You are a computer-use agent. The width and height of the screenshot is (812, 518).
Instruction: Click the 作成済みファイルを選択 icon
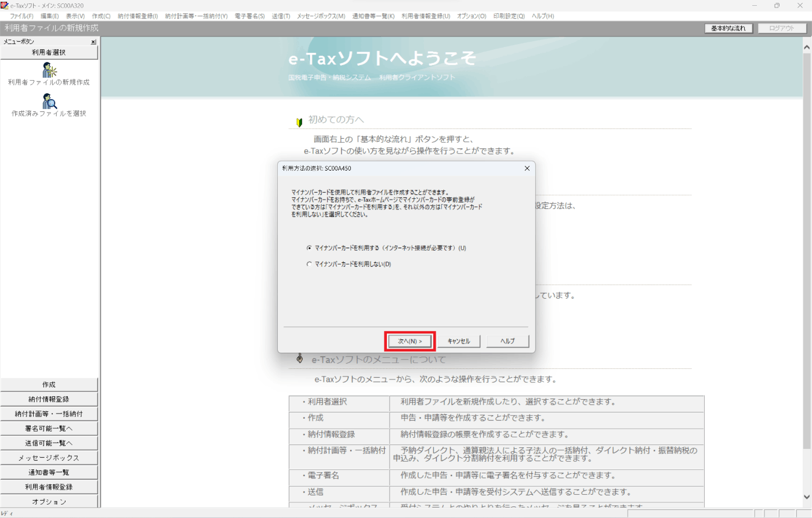50,102
